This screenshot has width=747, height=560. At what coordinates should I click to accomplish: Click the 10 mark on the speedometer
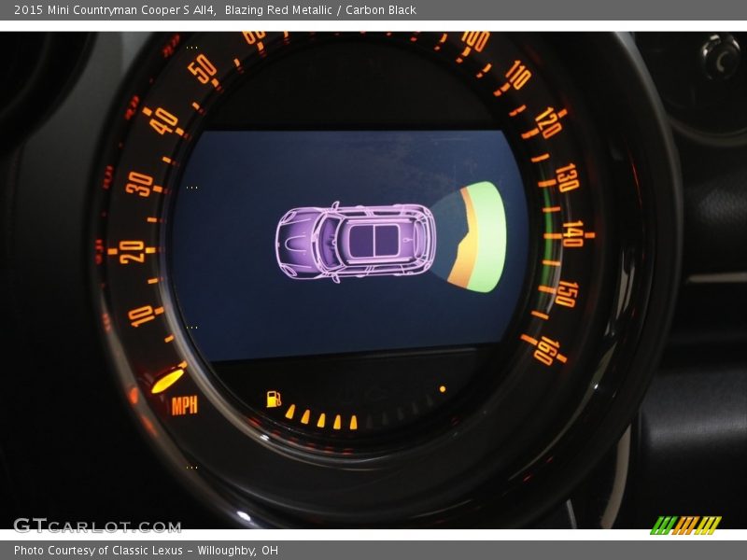click(x=141, y=315)
